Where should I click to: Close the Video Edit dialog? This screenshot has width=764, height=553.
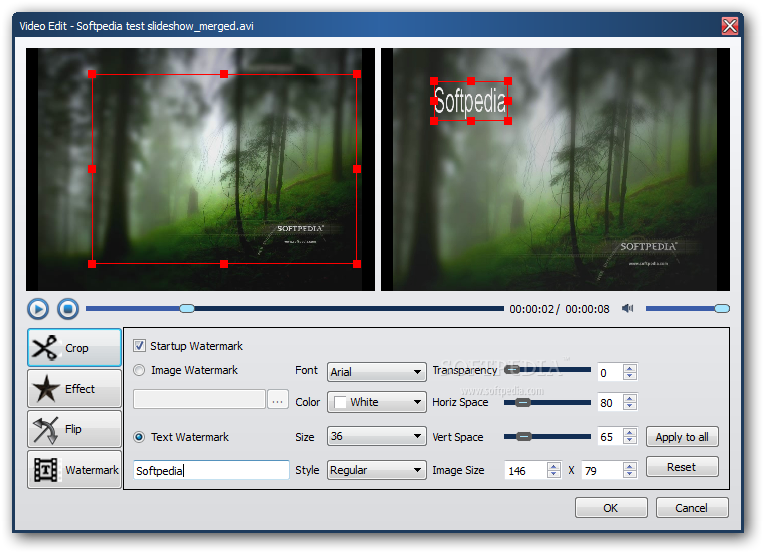[729, 26]
